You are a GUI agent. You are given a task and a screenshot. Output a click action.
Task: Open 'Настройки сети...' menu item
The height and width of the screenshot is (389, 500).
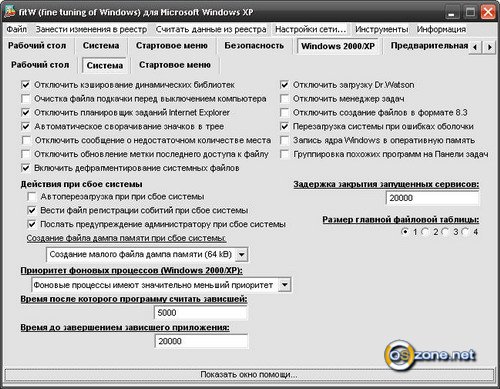pos(310,29)
